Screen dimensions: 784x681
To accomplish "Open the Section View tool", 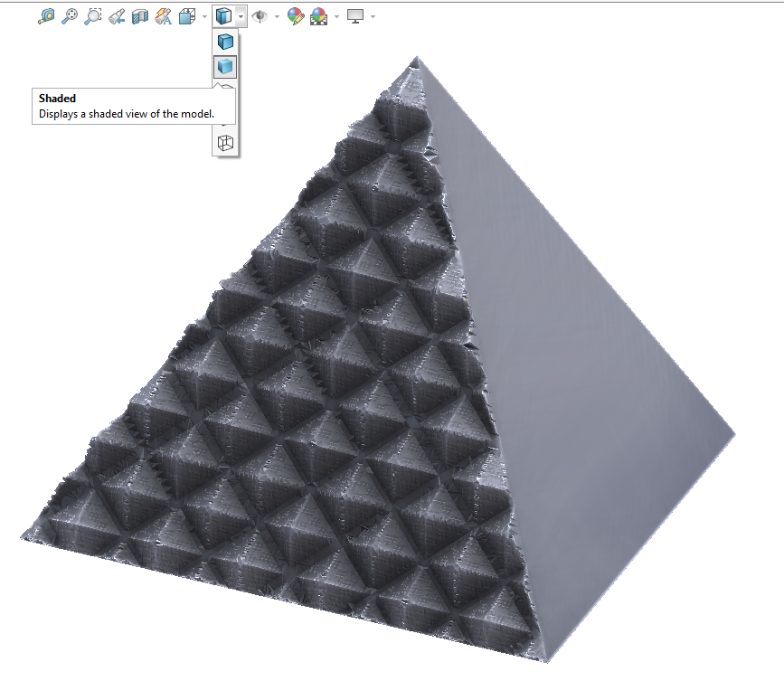I will click(x=139, y=15).
